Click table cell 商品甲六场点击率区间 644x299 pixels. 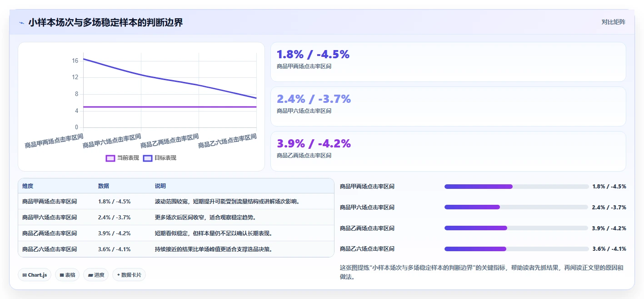[x=50, y=217]
